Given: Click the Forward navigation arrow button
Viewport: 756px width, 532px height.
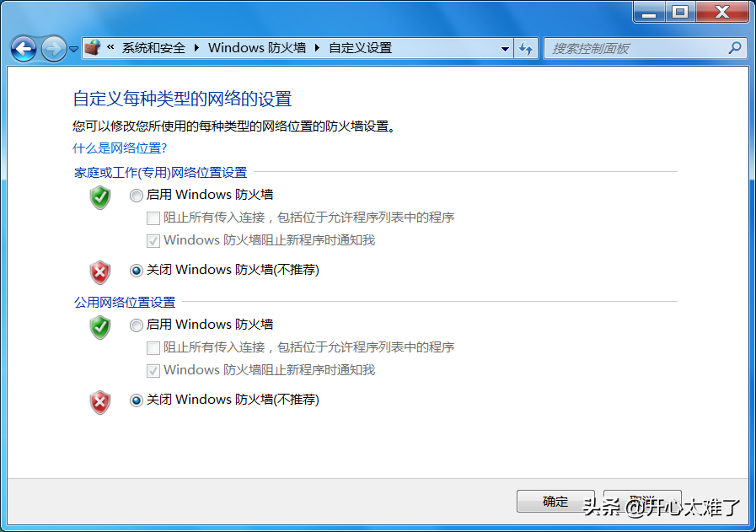Looking at the screenshot, I should (53, 49).
